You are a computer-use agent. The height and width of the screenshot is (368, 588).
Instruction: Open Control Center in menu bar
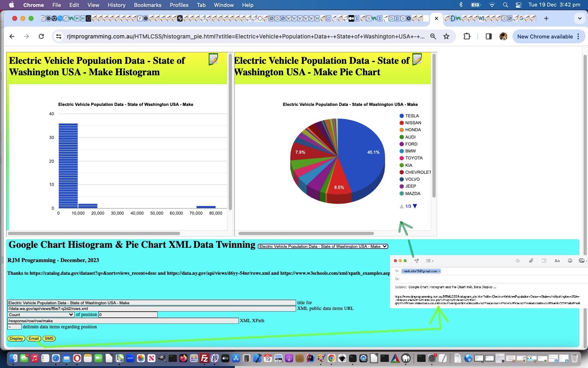tap(519, 5)
